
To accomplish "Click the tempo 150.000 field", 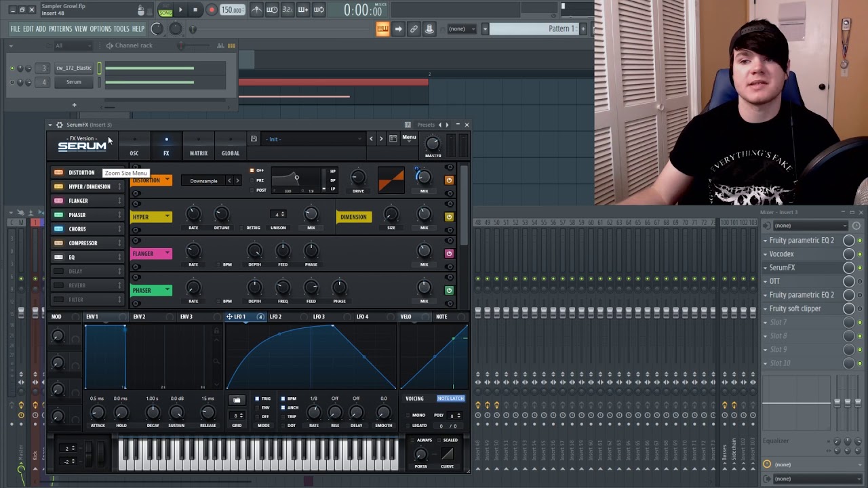I will coord(232,10).
